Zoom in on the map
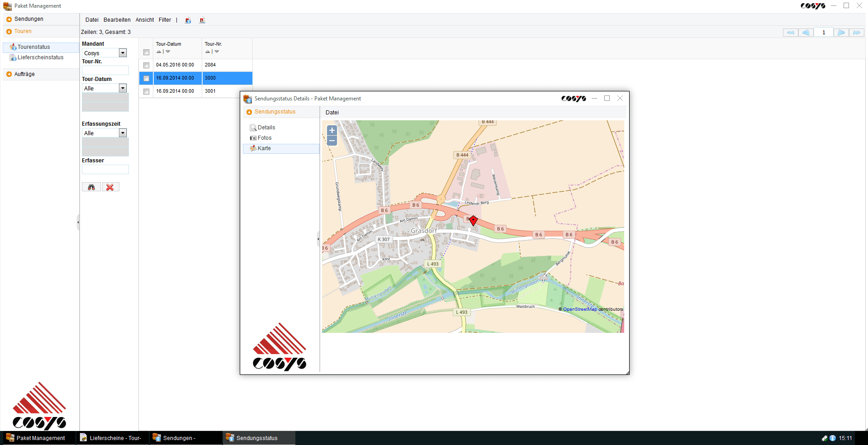The image size is (868, 445). click(x=332, y=130)
